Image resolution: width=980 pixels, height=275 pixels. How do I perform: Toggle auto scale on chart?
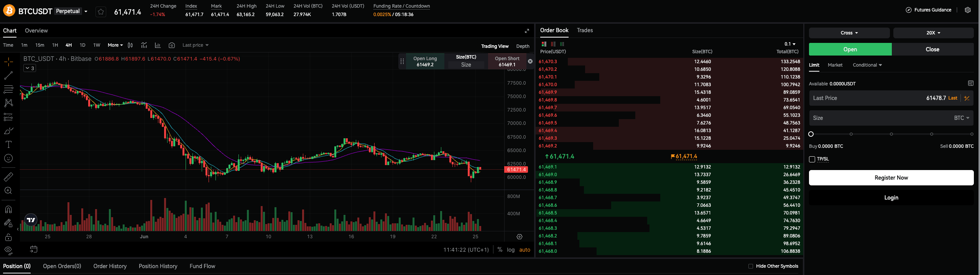click(525, 250)
